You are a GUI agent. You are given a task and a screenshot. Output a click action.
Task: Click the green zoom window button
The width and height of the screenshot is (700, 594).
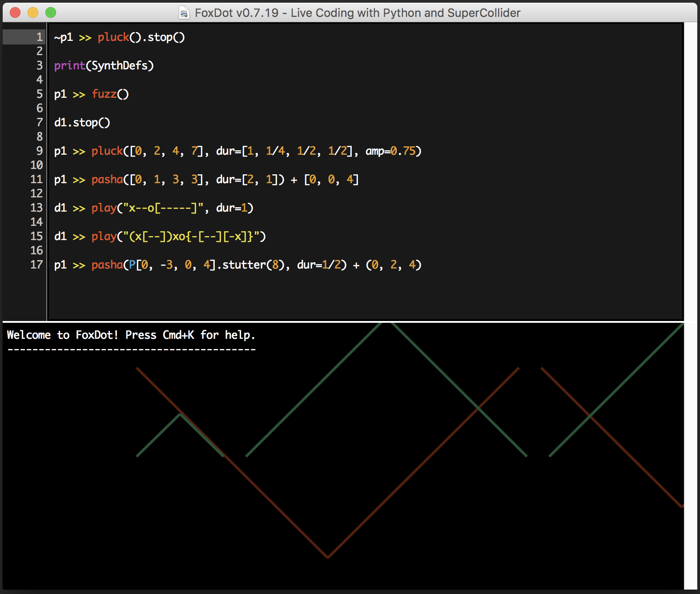(51, 12)
